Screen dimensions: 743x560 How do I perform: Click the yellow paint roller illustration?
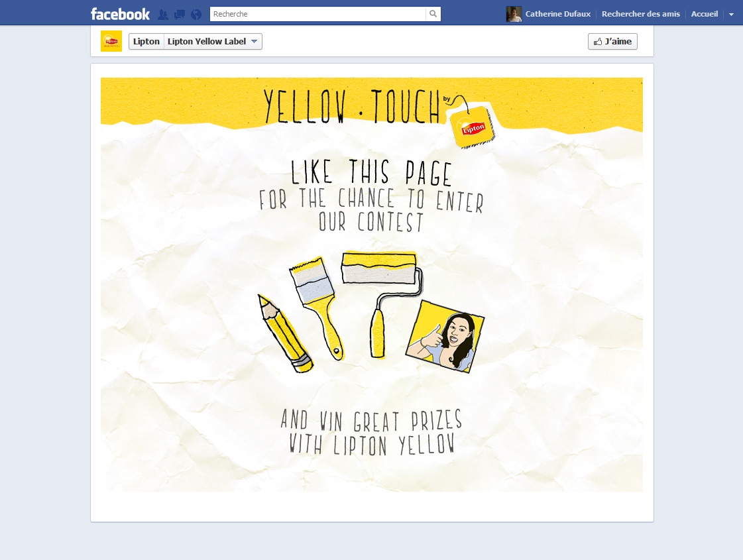pyautogui.click(x=382, y=304)
